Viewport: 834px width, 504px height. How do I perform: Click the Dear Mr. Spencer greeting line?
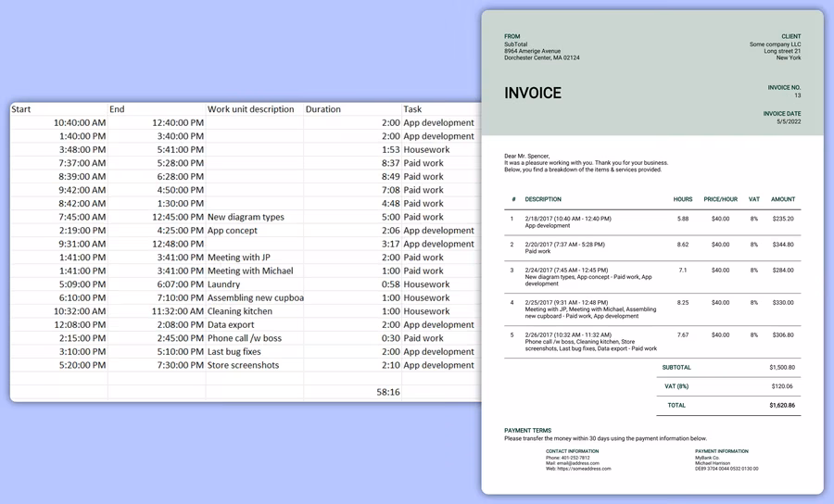tap(526, 157)
